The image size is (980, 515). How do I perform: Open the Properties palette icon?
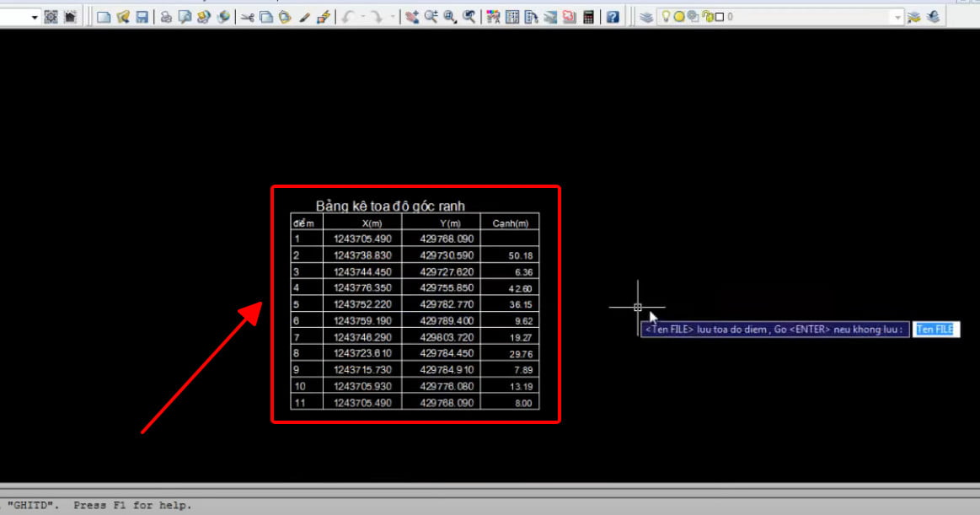click(493, 17)
